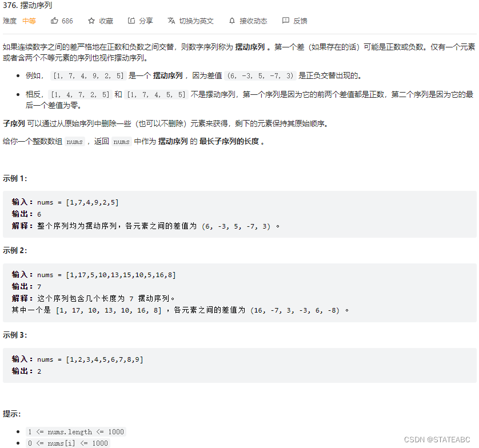Image resolution: width=479 pixels, height=448 pixels.
Task: Open sharing with the 分享 icon
Action: pos(139,21)
